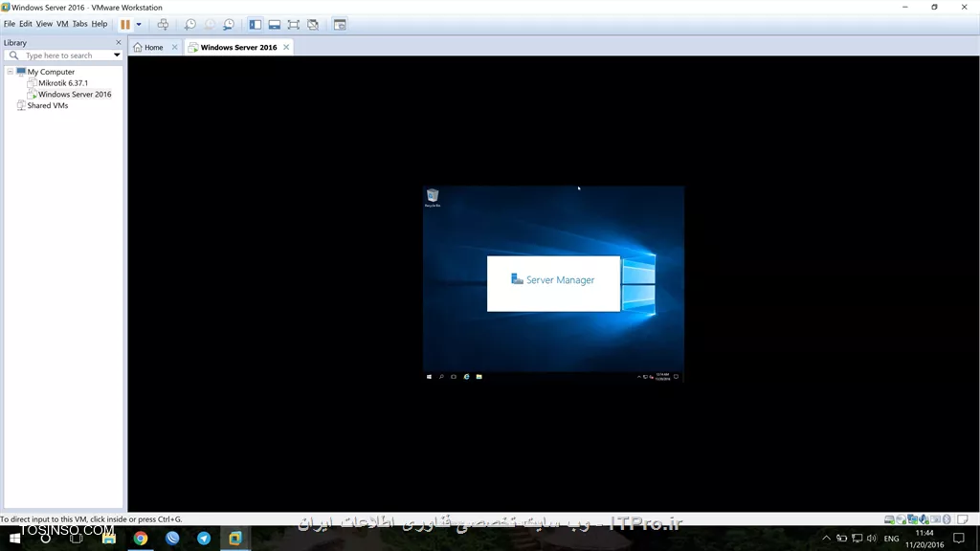Select Windows Server 2016 in library tree
The height and width of the screenshot is (551, 980).
coord(75,95)
